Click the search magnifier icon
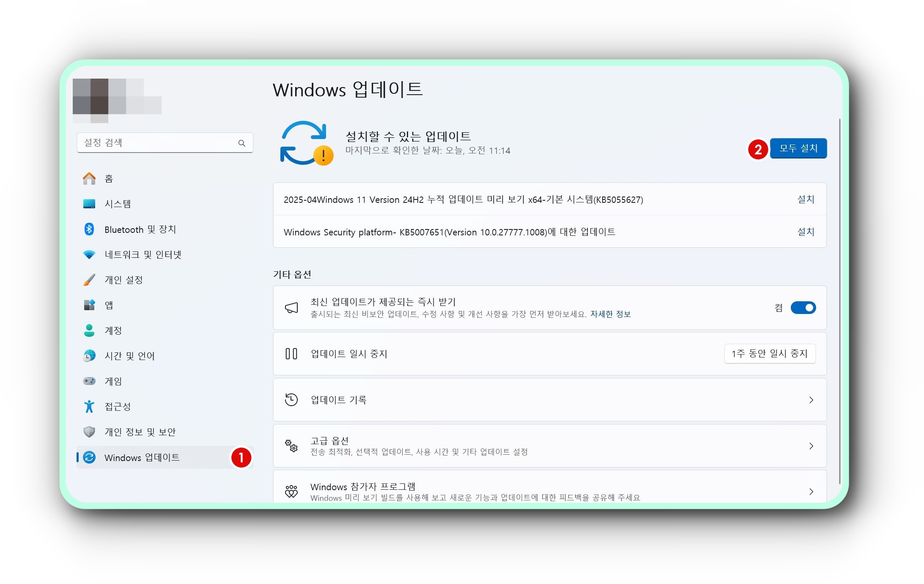 point(241,143)
